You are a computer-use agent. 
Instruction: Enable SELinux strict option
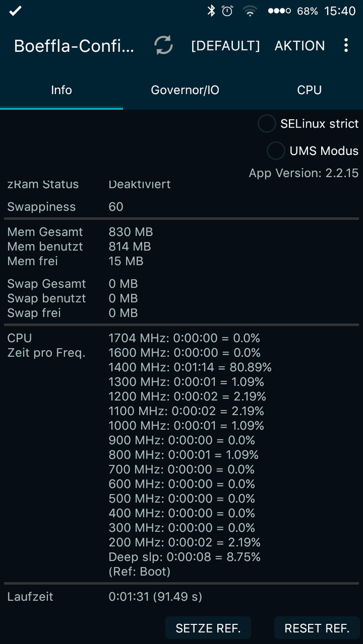(308, 123)
